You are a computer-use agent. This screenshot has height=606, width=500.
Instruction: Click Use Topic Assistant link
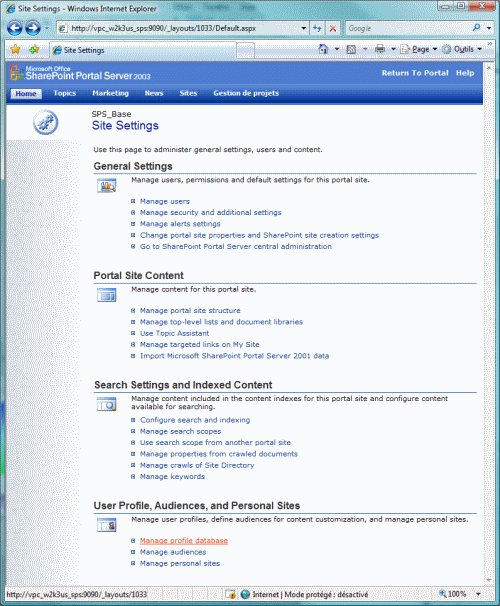(x=175, y=333)
